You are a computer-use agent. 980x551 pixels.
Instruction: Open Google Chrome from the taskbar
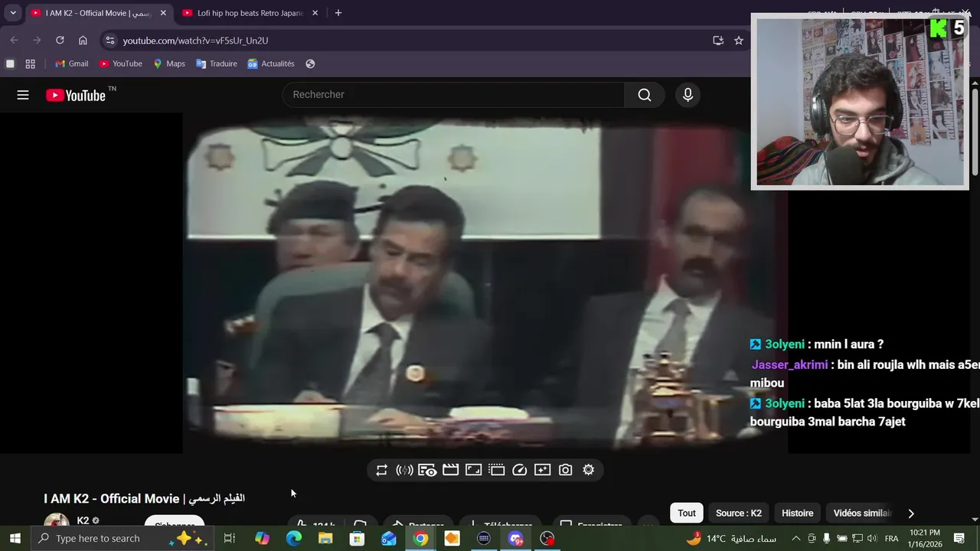point(420,539)
